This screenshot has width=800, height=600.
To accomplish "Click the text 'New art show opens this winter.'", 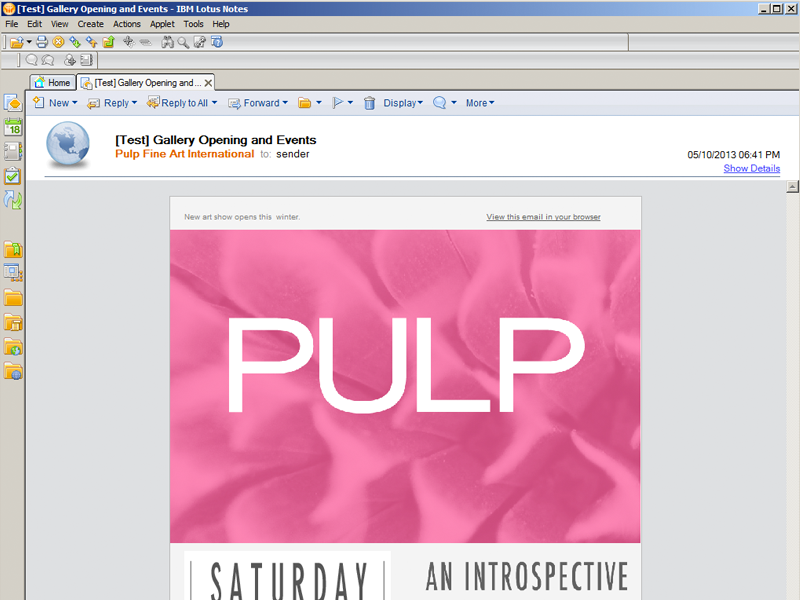I will [x=242, y=217].
